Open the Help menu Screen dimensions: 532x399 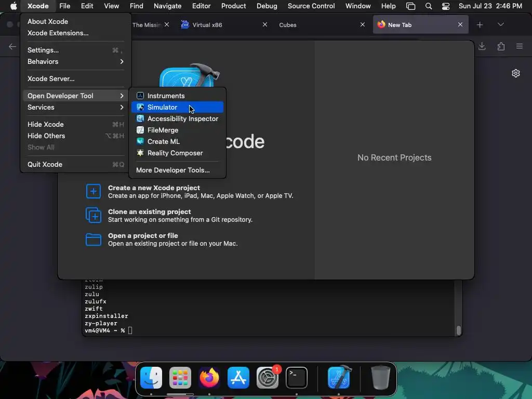[389, 6]
